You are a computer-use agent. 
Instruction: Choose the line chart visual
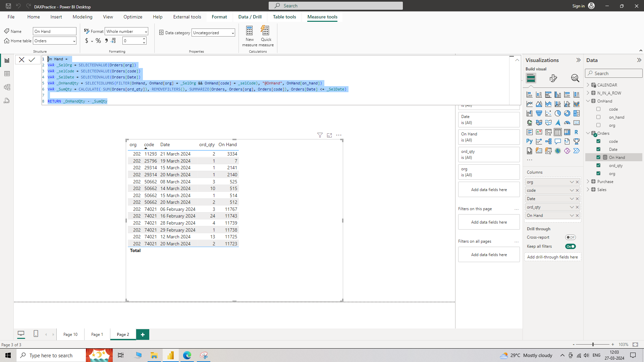coord(529,104)
